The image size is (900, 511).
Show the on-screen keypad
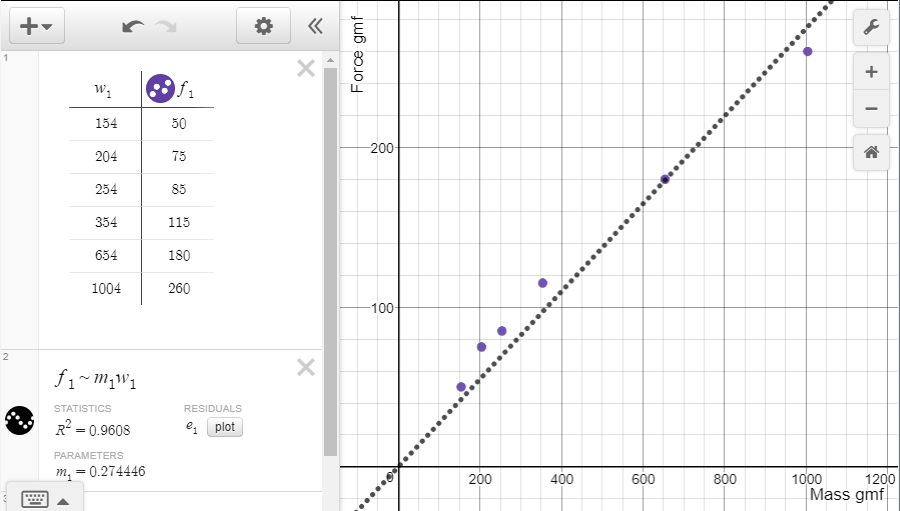pos(34,499)
